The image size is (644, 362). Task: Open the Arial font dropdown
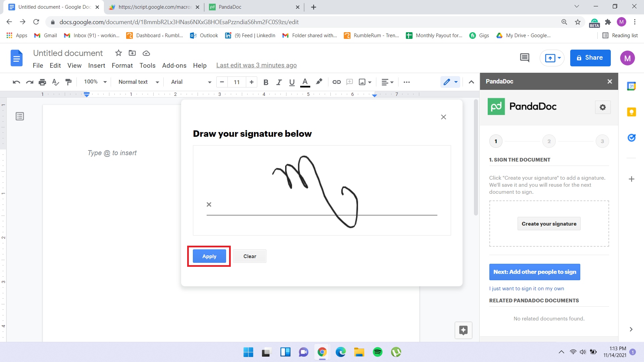point(191,82)
